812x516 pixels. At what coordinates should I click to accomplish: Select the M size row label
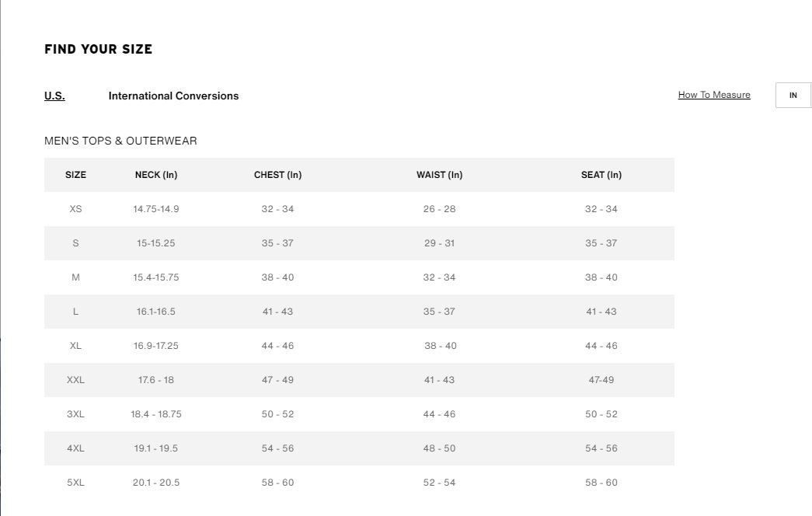click(75, 277)
